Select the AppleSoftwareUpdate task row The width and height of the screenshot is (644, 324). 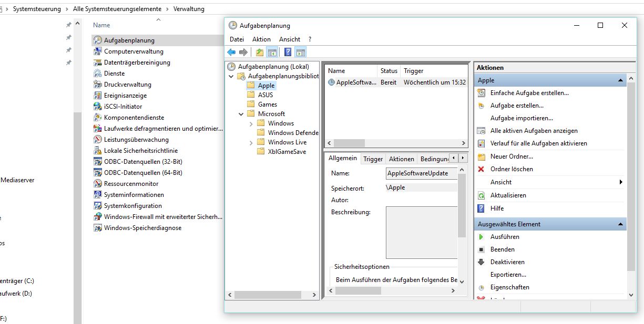[396, 82]
